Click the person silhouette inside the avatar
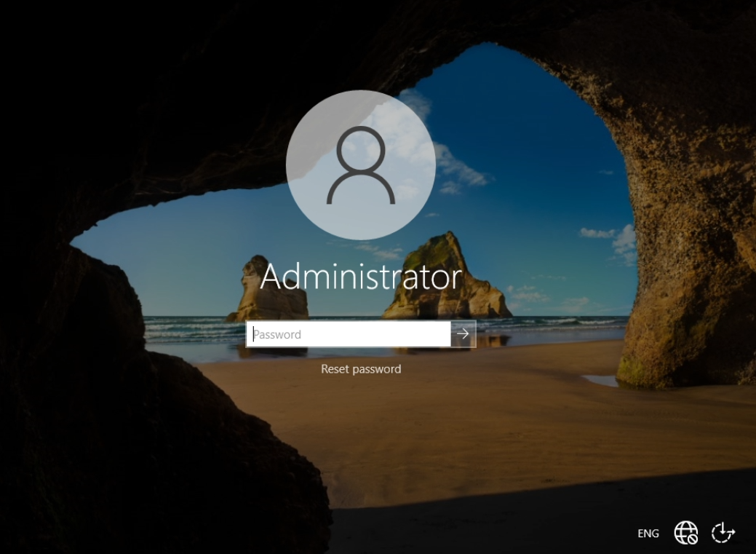756x554 pixels. (x=361, y=165)
